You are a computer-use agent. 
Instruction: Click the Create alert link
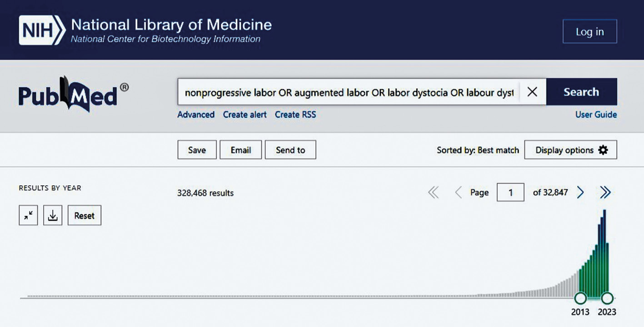pyautogui.click(x=245, y=115)
